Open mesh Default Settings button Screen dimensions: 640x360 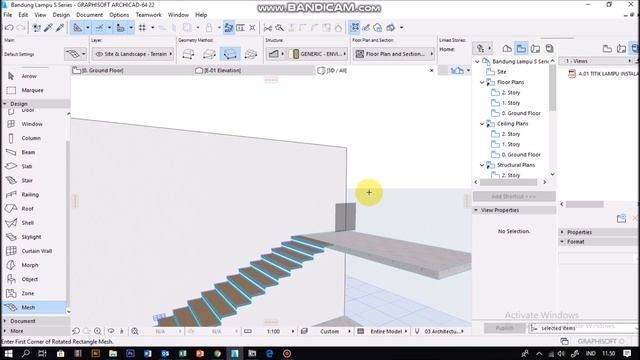click(76, 54)
